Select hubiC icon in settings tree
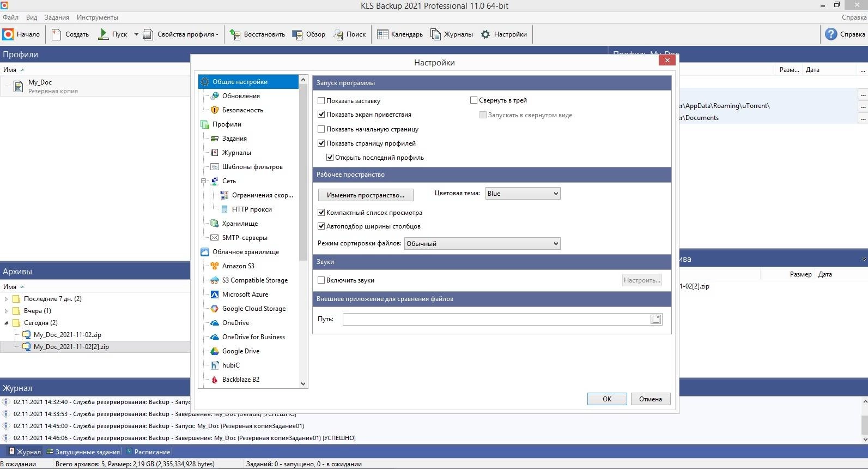The width and height of the screenshot is (868, 469). pos(215,365)
